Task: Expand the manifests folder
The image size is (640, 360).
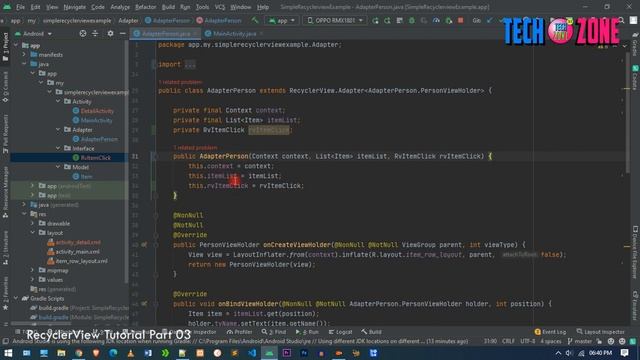Action: 24,54
